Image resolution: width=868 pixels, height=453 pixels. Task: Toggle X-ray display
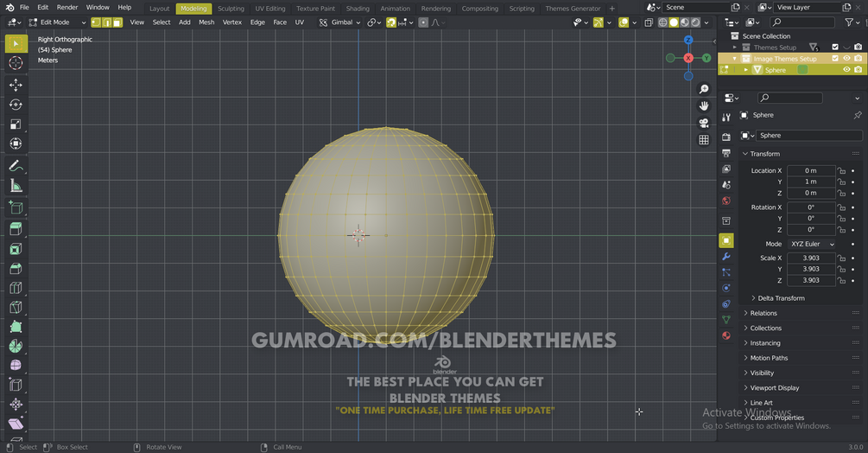(649, 22)
